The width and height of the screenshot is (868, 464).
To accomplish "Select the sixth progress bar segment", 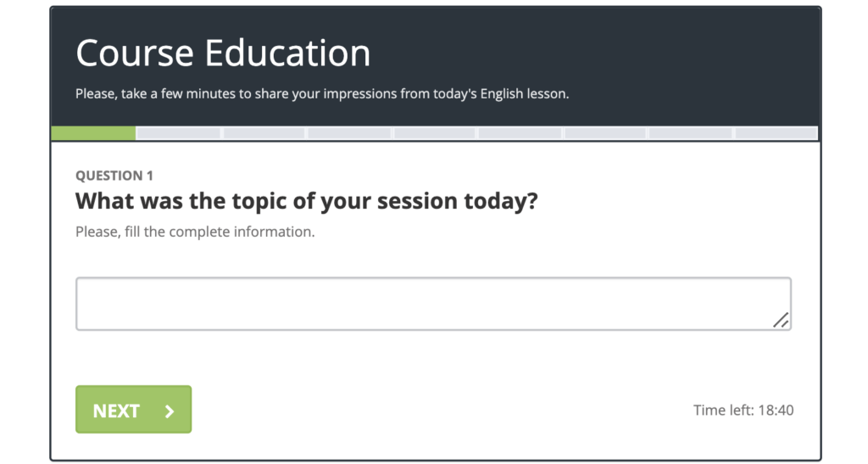I will pyautogui.click(x=520, y=133).
